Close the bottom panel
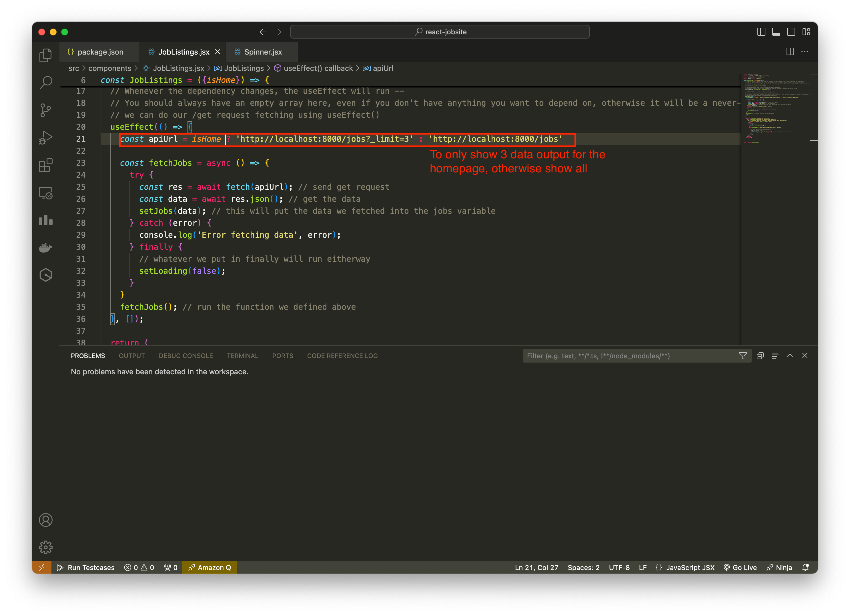The width and height of the screenshot is (850, 616). (x=805, y=356)
